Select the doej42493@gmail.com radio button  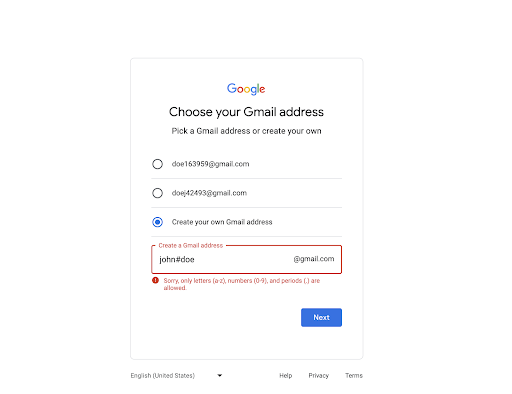coord(157,193)
